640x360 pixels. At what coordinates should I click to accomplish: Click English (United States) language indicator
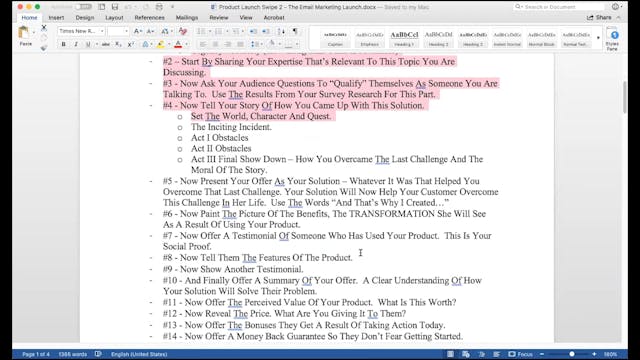click(139, 354)
